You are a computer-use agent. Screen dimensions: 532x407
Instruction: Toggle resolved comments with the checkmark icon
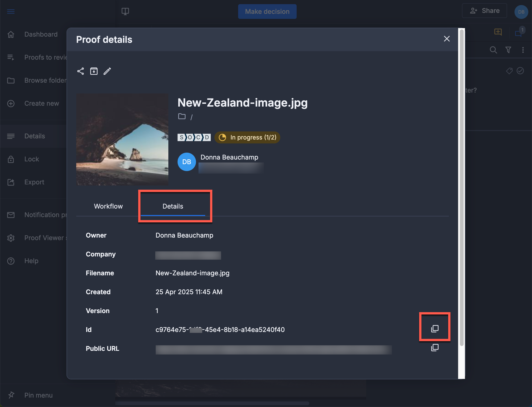click(520, 71)
